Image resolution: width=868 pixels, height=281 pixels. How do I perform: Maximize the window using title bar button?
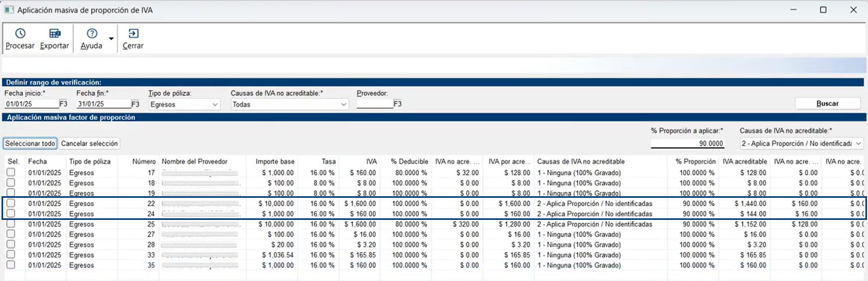click(823, 10)
